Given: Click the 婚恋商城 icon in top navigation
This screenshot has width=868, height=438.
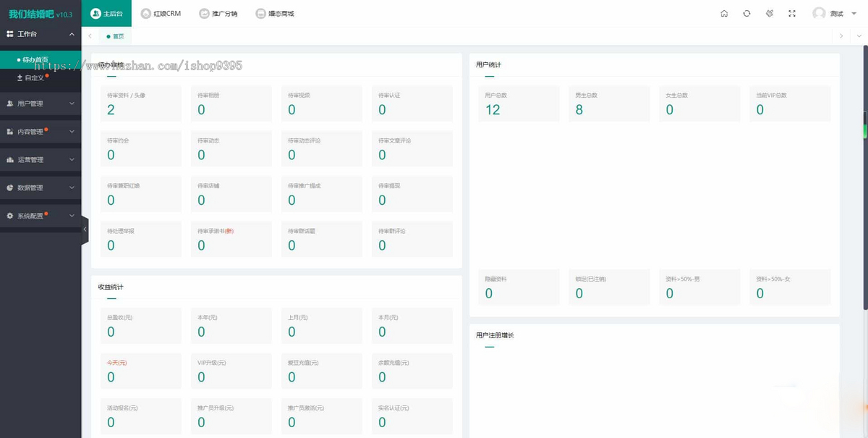Looking at the screenshot, I should coord(261,14).
